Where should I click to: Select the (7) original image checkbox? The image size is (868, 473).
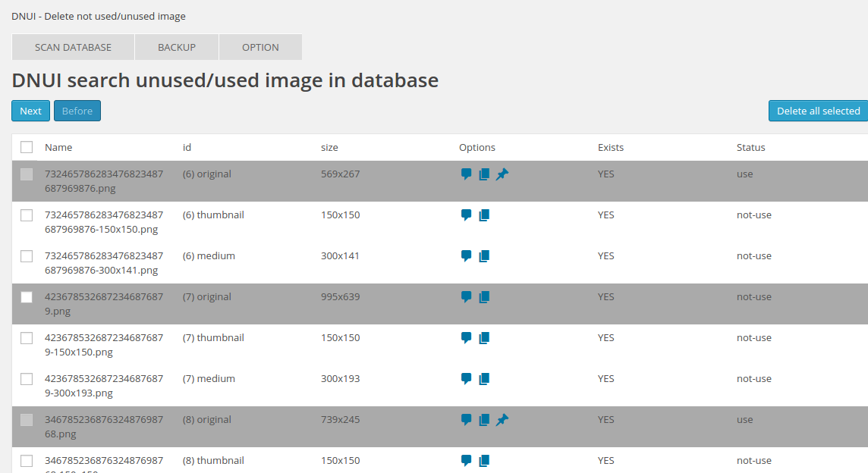pos(27,297)
